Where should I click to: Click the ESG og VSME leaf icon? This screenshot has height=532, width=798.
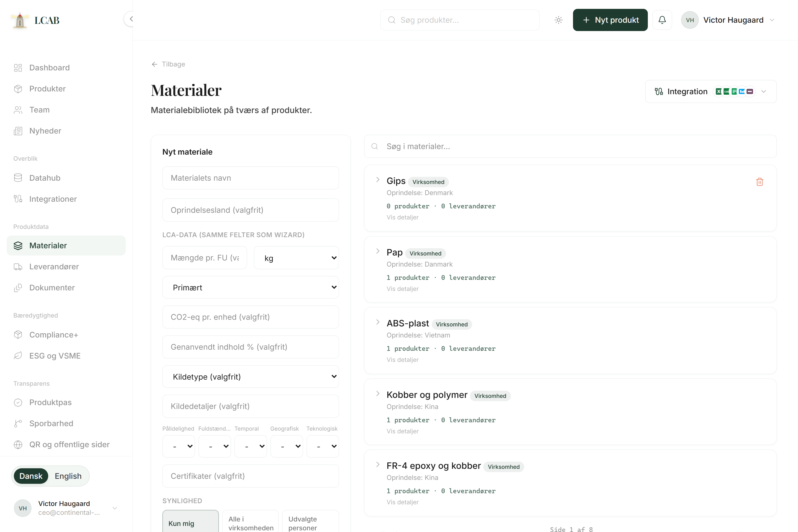[x=18, y=356]
